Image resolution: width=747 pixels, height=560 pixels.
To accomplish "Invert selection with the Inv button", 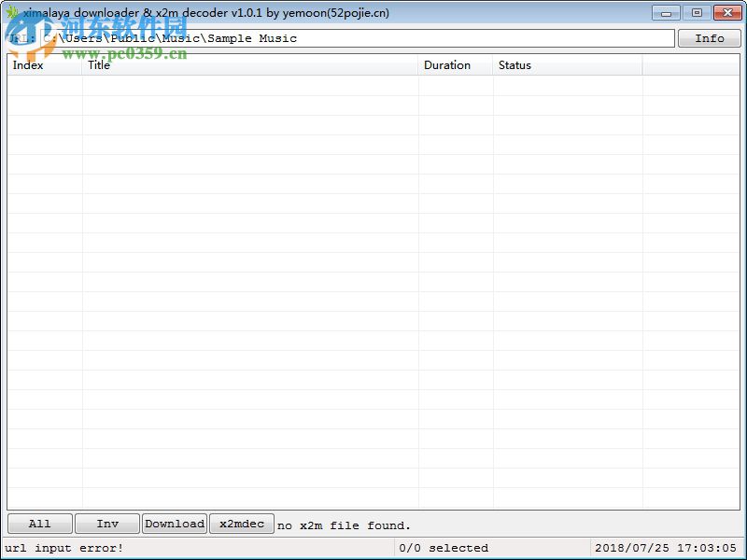I will (106, 524).
